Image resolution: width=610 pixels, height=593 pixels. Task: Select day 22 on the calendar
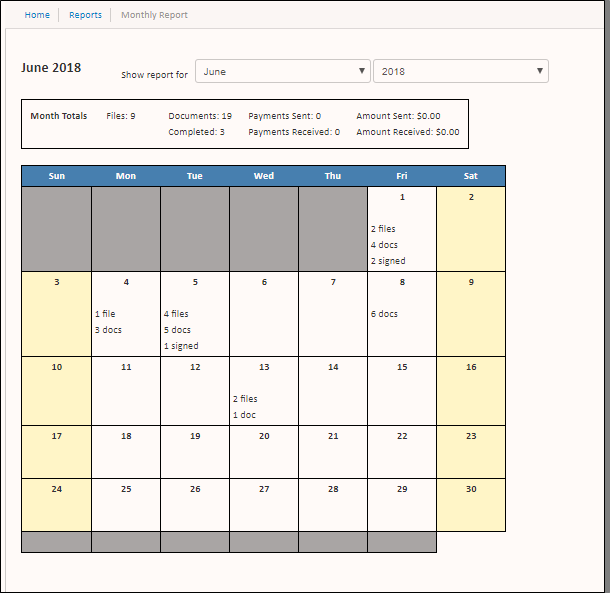pos(402,452)
